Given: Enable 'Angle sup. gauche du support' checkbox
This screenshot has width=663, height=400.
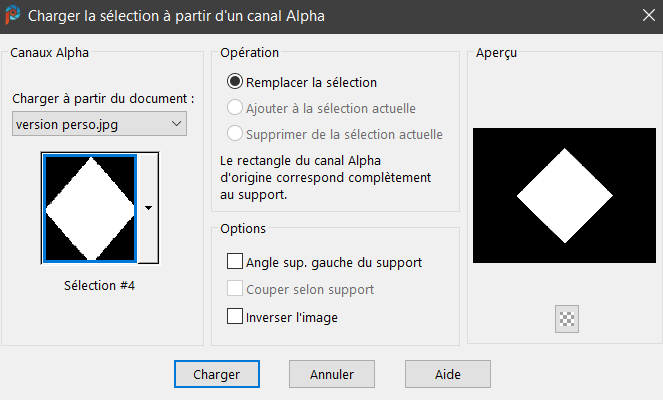Looking at the screenshot, I should (235, 262).
